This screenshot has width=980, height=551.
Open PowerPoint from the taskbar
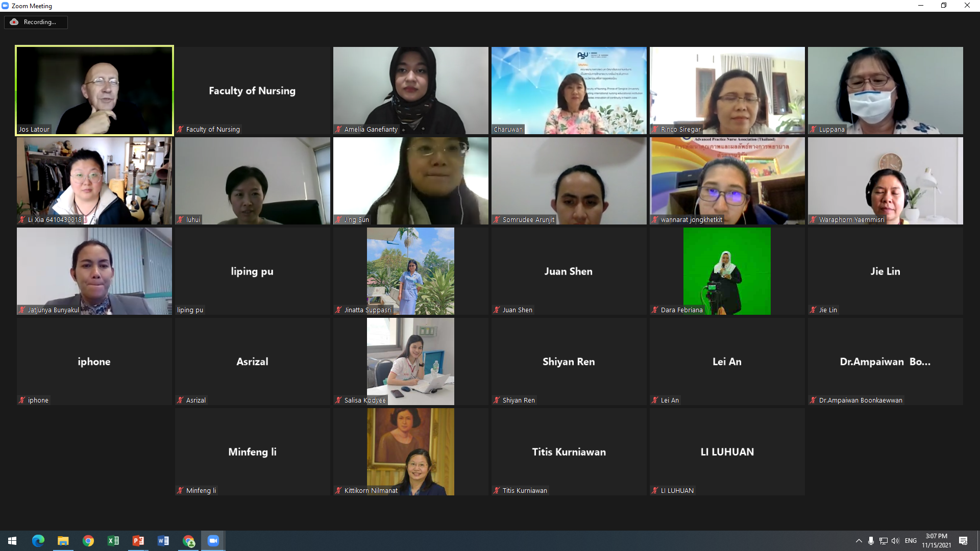[x=138, y=541]
